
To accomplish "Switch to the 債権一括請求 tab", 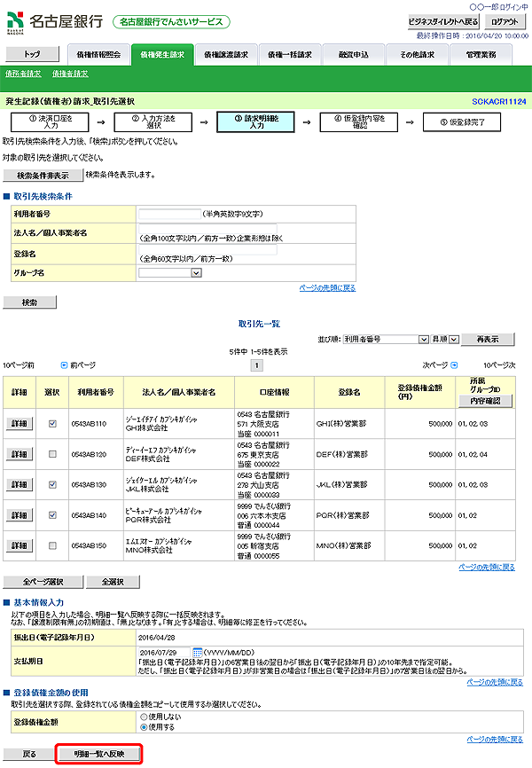I will (x=290, y=55).
